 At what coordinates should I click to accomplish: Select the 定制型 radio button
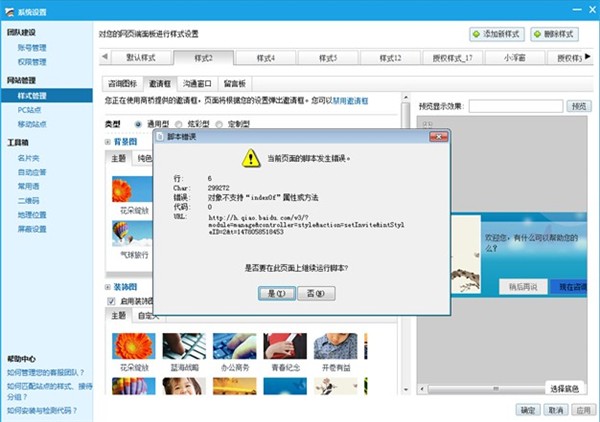point(219,124)
